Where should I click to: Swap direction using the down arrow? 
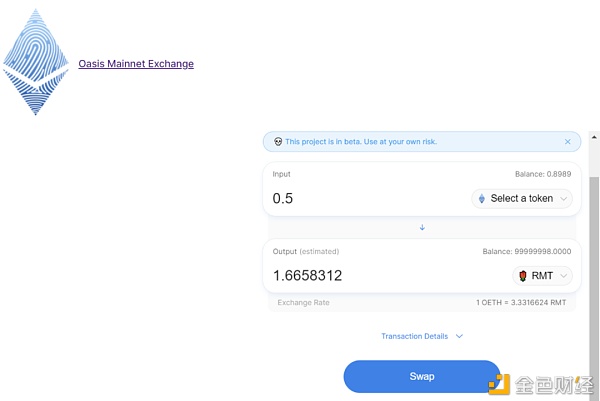(422, 227)
